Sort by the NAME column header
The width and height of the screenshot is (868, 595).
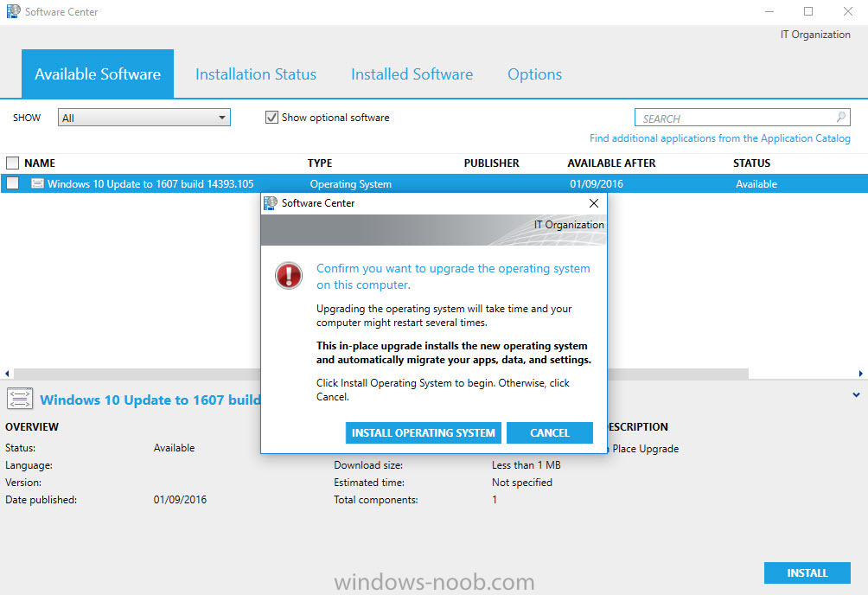(40, 163)
